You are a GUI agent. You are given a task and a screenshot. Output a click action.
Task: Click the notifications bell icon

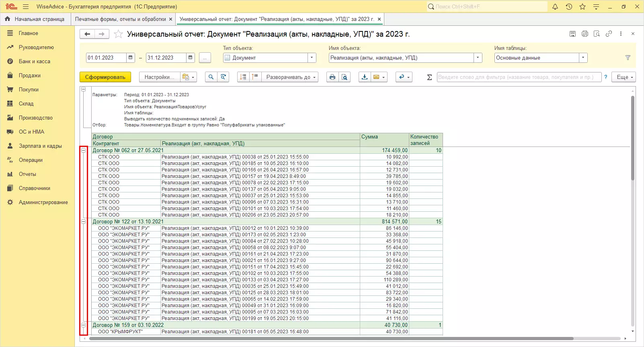(x=555, y=6)
